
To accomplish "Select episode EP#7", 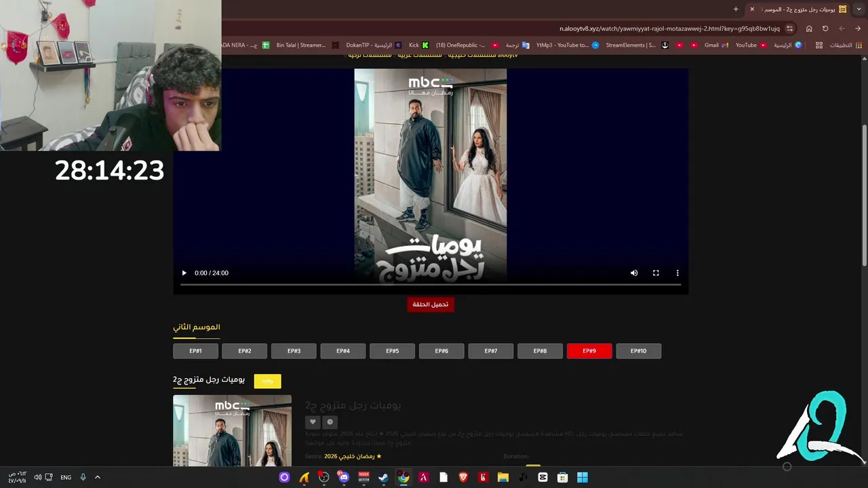I will pyautogui.click(x=490, y=351).
